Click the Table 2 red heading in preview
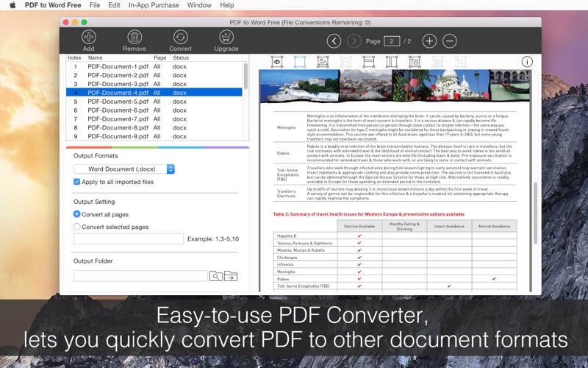Screen dimensions: 588x368 click(369, 214)
